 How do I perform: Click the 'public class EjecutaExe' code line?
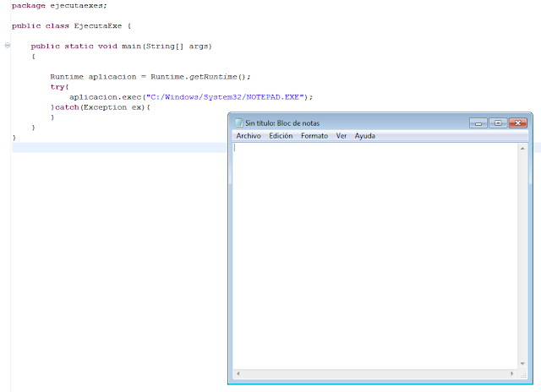71,26
